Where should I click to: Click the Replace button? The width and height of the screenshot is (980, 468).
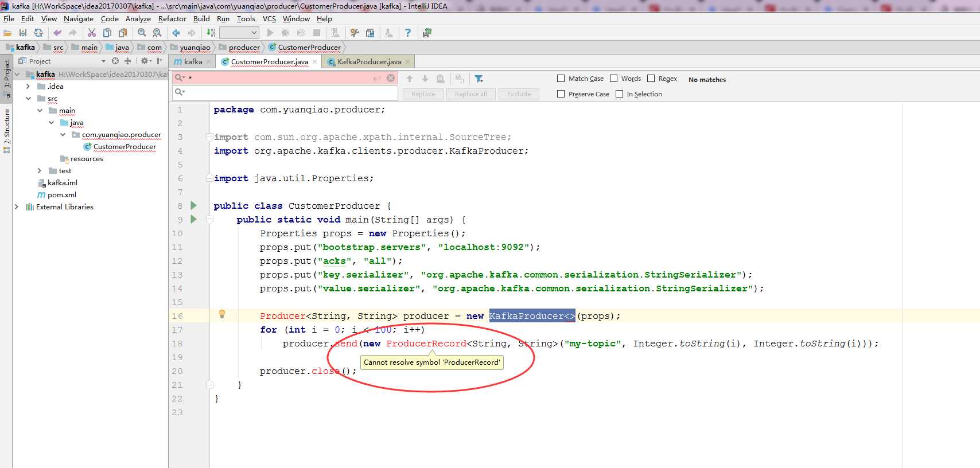423,94
